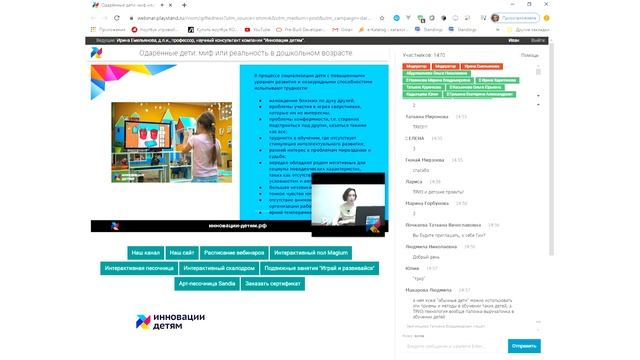Open the e-Katalog bookmark
The image size is (640, 360).
[383, 30]
